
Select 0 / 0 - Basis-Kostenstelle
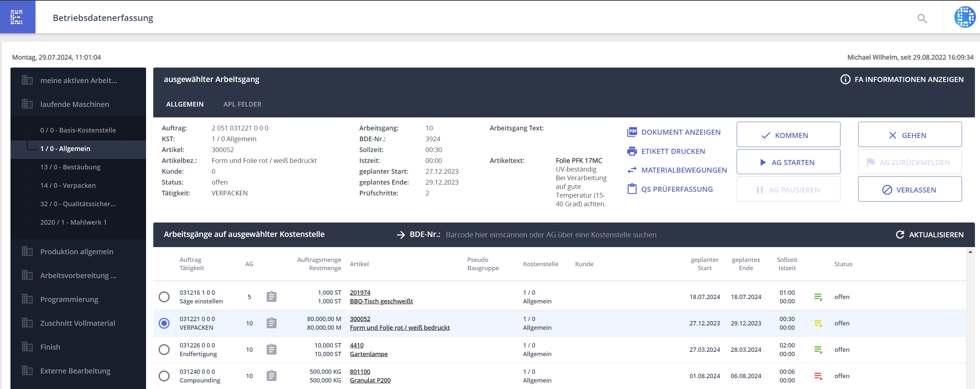[78, 130]
